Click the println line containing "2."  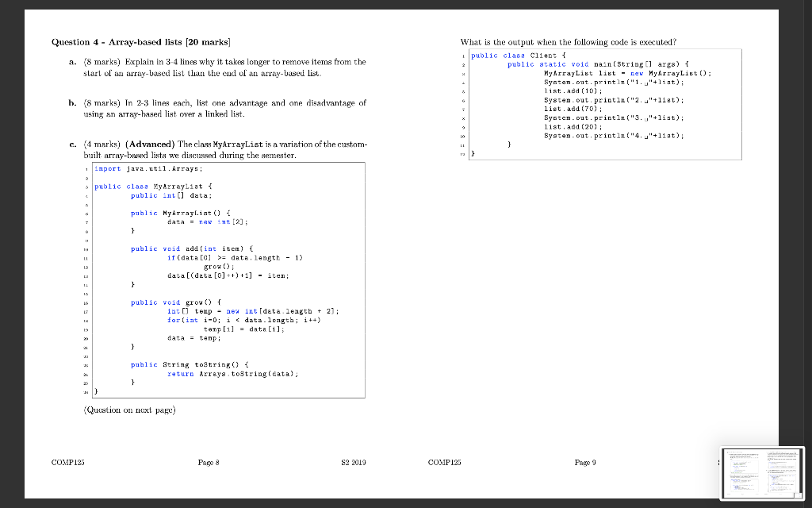tap(614, 100)
